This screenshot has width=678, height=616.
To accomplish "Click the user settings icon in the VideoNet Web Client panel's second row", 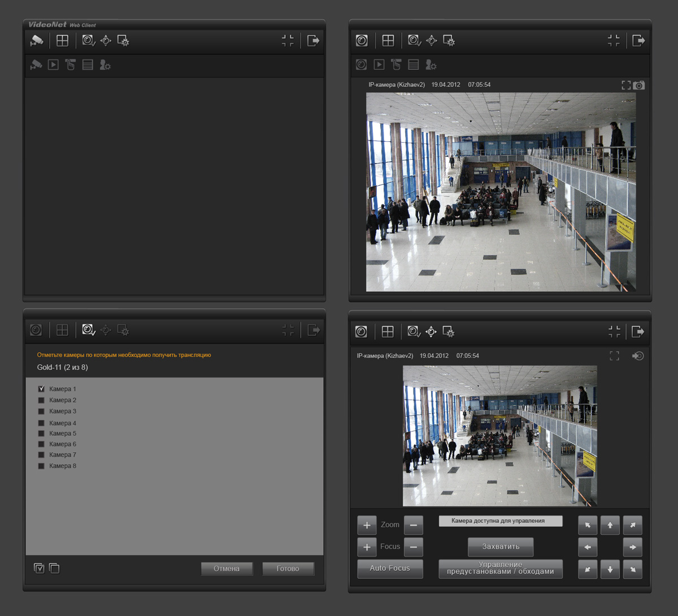I will (105, 65).
